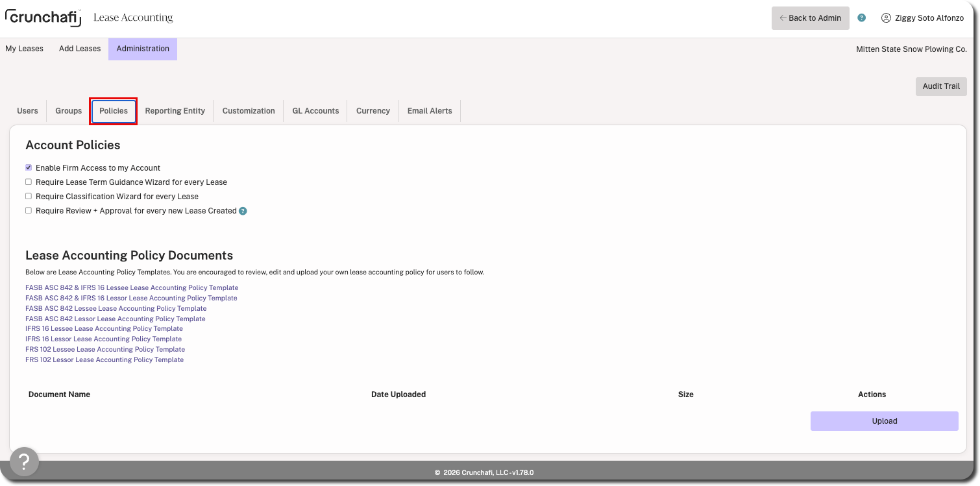
Task: Open the help question mark icon near Back to Admin
Action: tap(861, 18)
